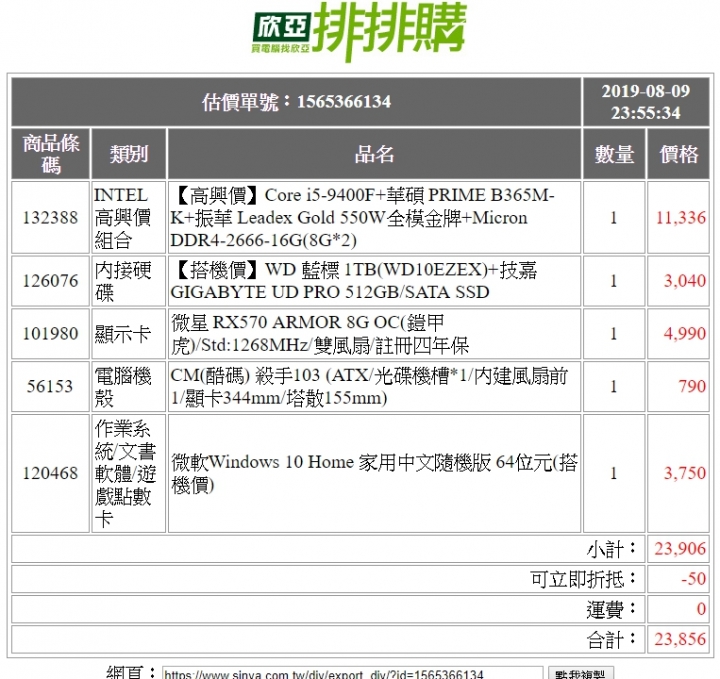Click the shipping fee value 0

[x=701, y=609]
